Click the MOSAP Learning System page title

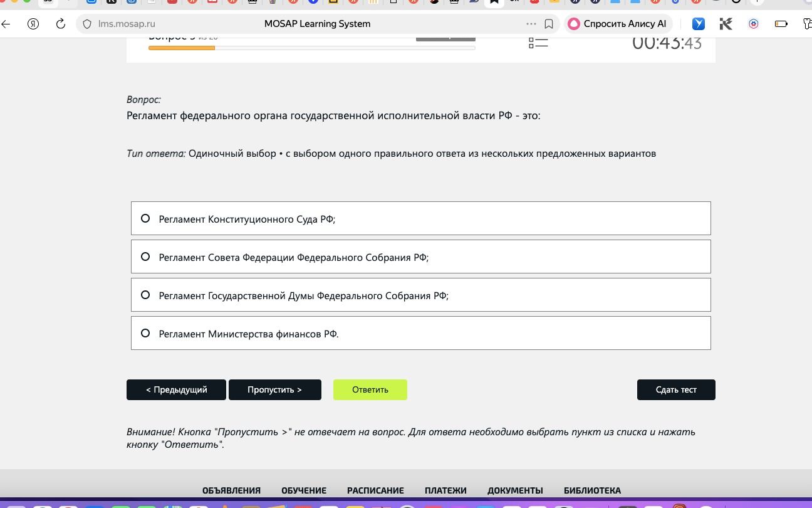[x=317, y=24]
